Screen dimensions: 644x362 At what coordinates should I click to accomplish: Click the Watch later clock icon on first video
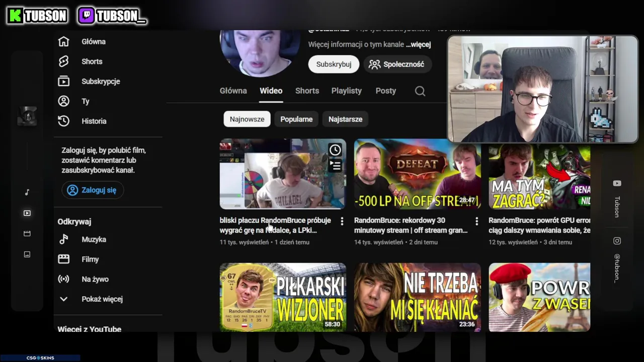point(335,150)
